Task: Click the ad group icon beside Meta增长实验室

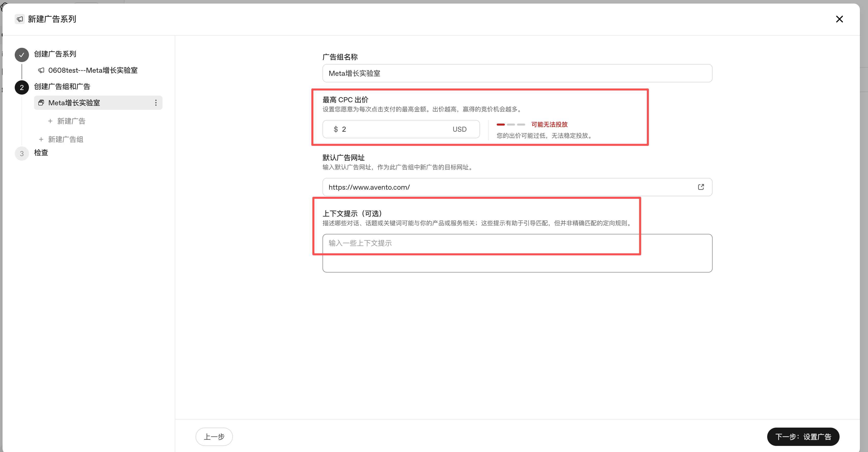Action: pyautogui.click(x=41, y=102)
